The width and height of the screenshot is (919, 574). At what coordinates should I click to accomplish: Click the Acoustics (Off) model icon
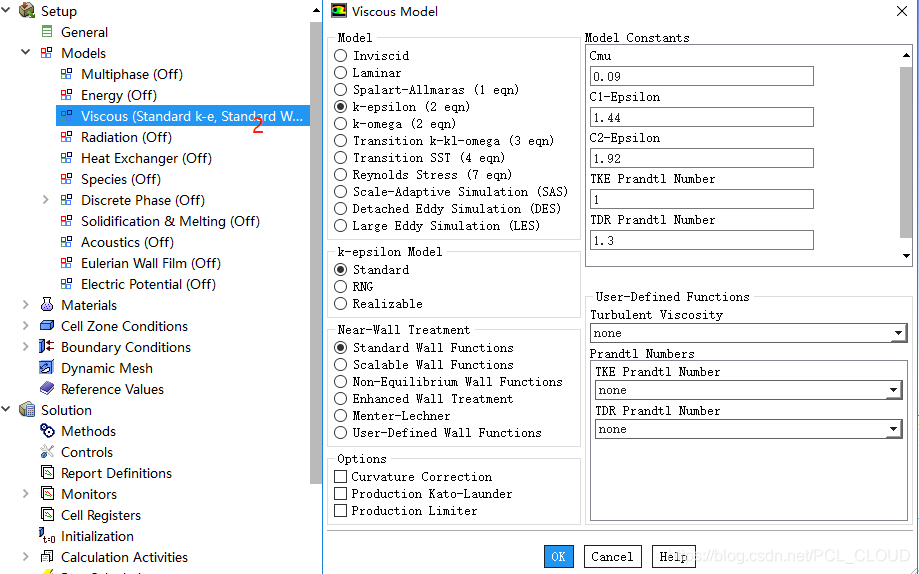point(67,242)
